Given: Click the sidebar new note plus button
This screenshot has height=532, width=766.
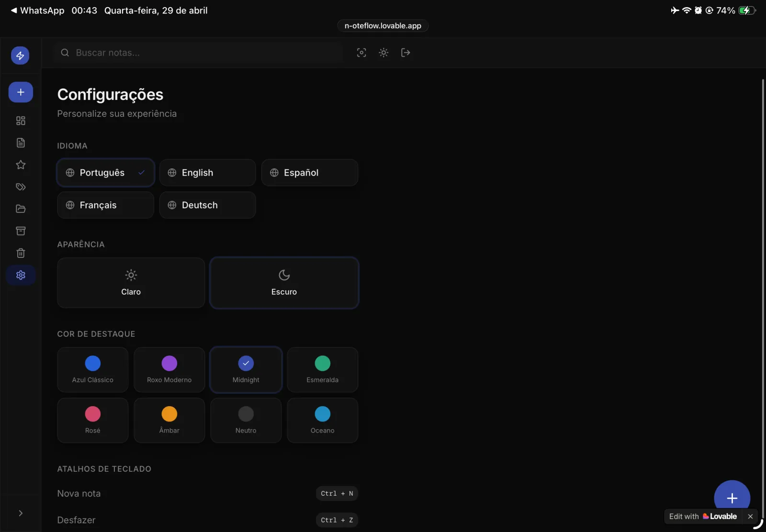Looking at the screenshot, I should point(21,92).
